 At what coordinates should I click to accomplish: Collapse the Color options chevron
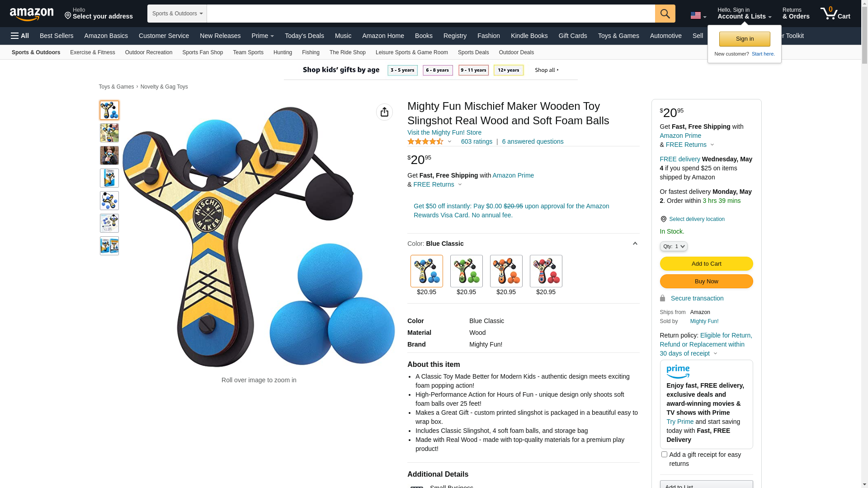(x=635, y=244)
